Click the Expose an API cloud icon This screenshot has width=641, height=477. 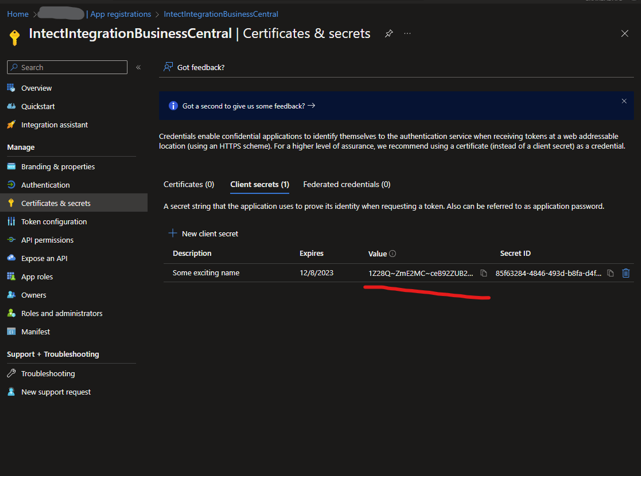tap(11, 258)
